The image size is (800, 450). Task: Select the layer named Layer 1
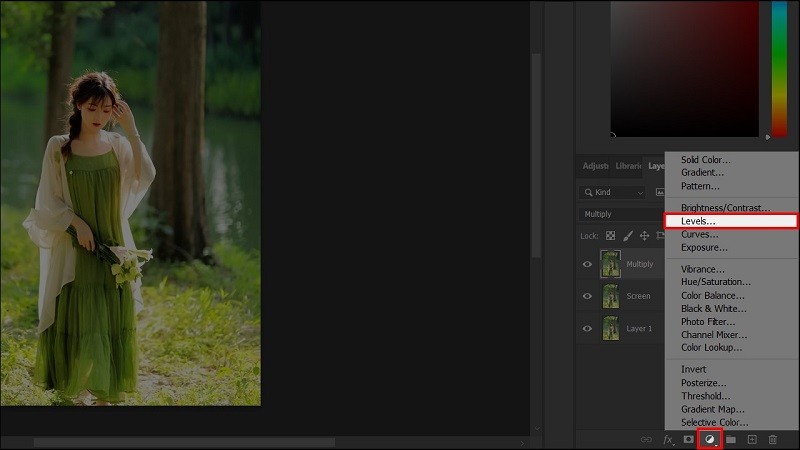coord(639,329)
